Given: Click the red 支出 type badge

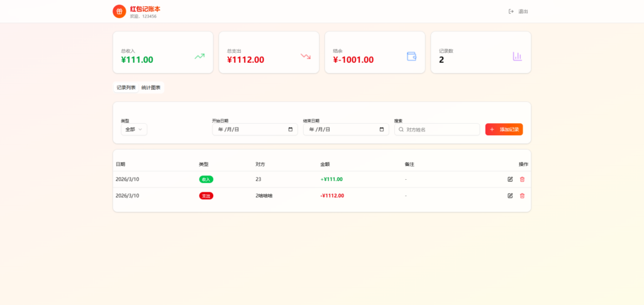Looking at the screenshot, I should [206, 196].
